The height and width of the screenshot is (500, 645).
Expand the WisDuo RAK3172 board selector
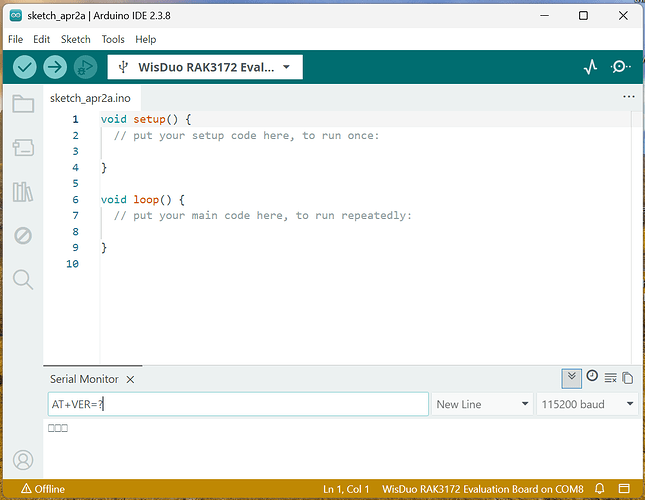click(x=205, y=67)
